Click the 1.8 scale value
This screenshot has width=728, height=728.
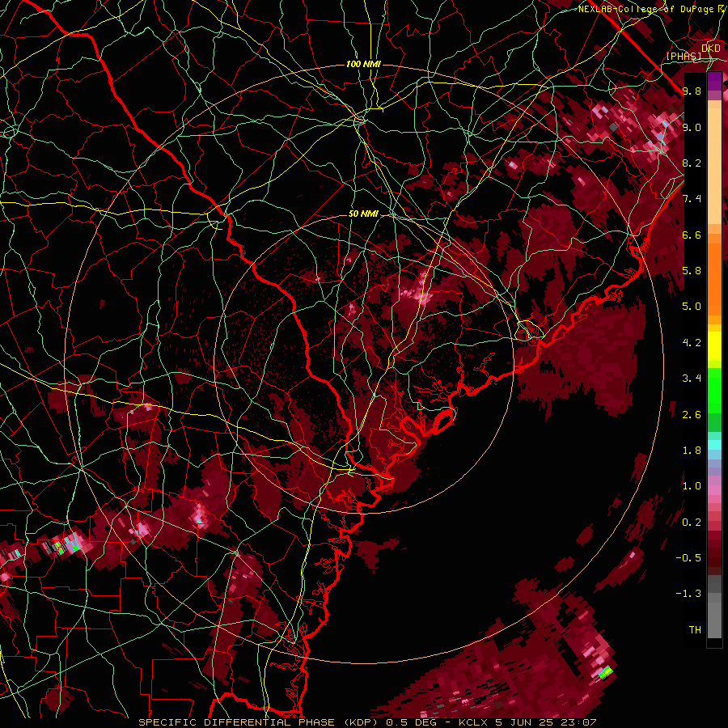pyautogui.click(x=692, y=451)
